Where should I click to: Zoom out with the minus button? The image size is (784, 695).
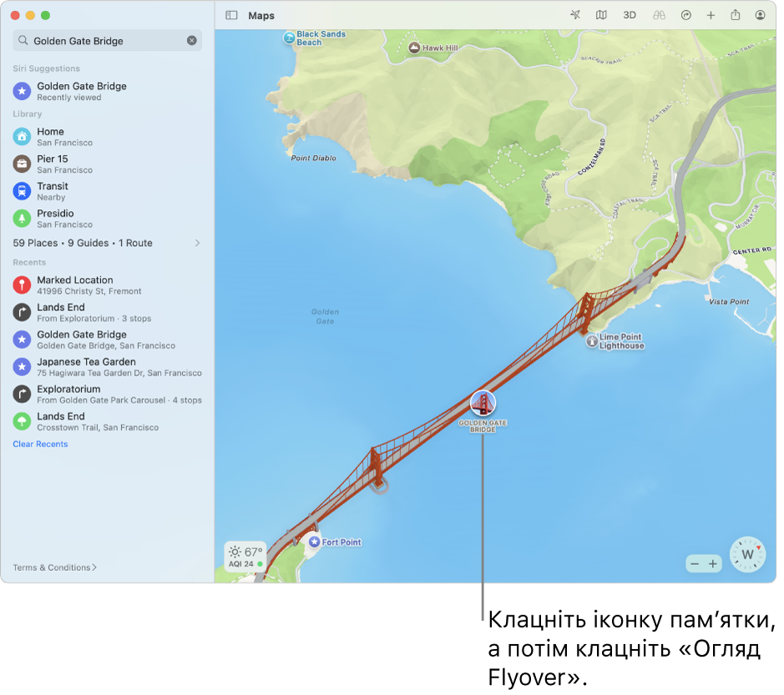point(695,564)
